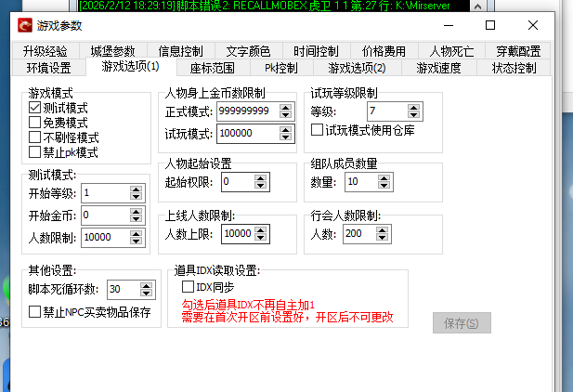Image resolution: width=573 pixels, height=392 pixels.
Task: Uncheck the 测试模式 checkbox
Action: pos(34,108)
